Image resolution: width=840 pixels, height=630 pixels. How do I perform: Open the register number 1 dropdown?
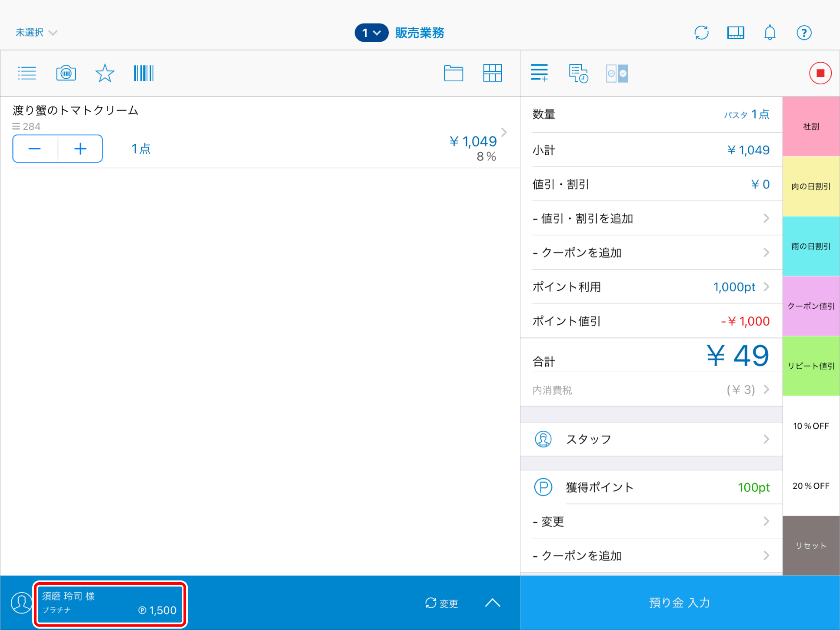click(371, 33)
